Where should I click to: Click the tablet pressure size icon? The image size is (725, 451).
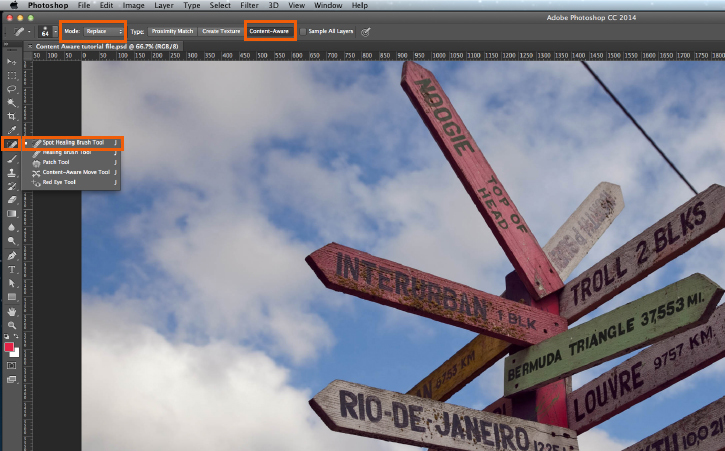point(366,31)
